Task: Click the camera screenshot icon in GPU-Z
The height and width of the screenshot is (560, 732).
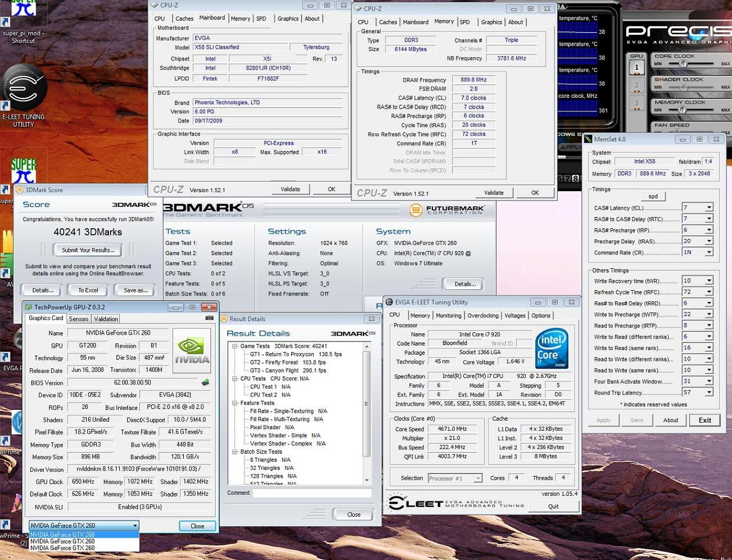Action: point(209,318)
